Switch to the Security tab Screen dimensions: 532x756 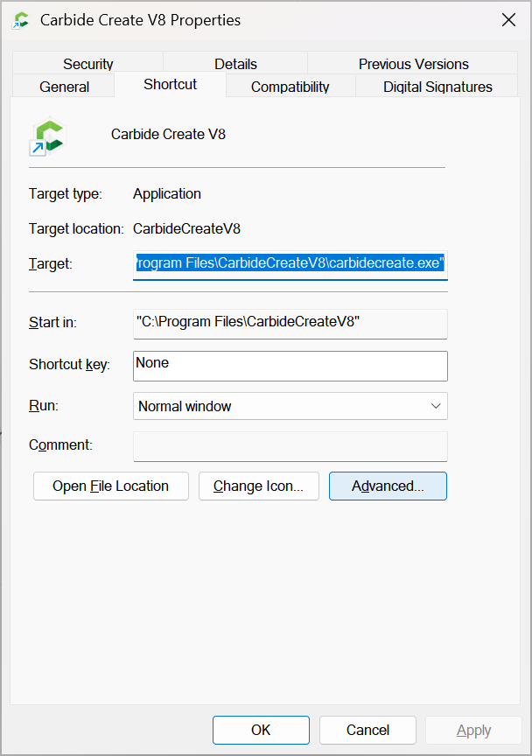pos(87,64)
